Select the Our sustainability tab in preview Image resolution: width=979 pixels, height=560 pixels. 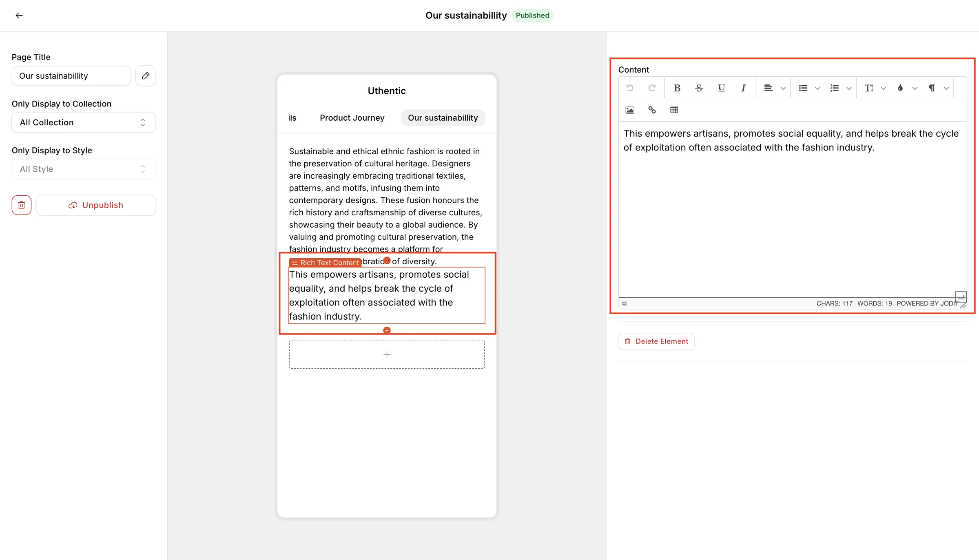(x=443, y=118)
